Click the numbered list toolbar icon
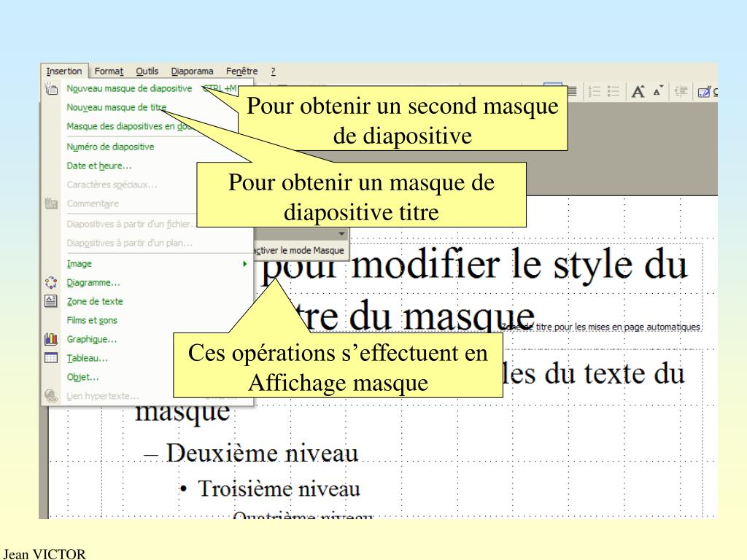This screenshot has height=560, width=747. (593, 91)
